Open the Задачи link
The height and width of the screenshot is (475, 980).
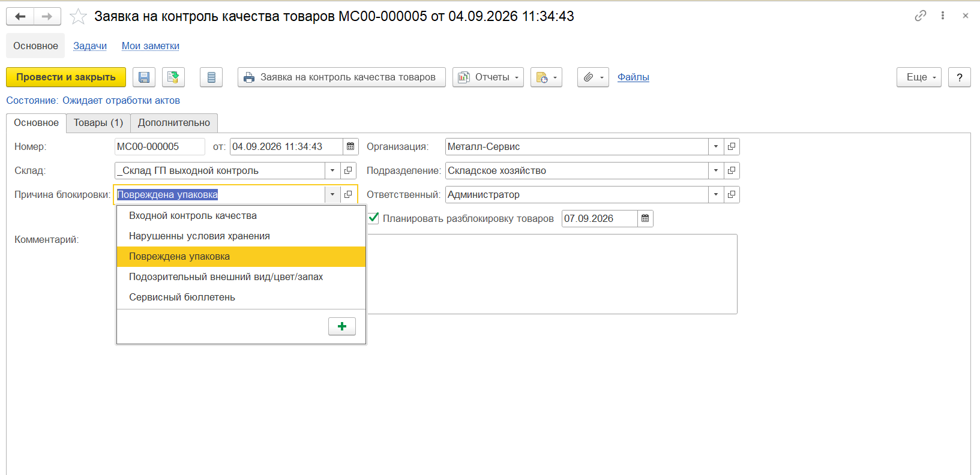(x=90, y=46)
